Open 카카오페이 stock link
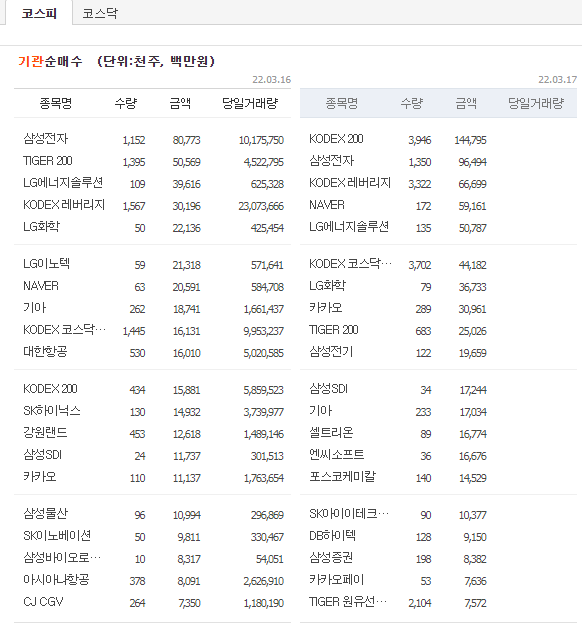The image size is (582, 631). pos(336,580)
